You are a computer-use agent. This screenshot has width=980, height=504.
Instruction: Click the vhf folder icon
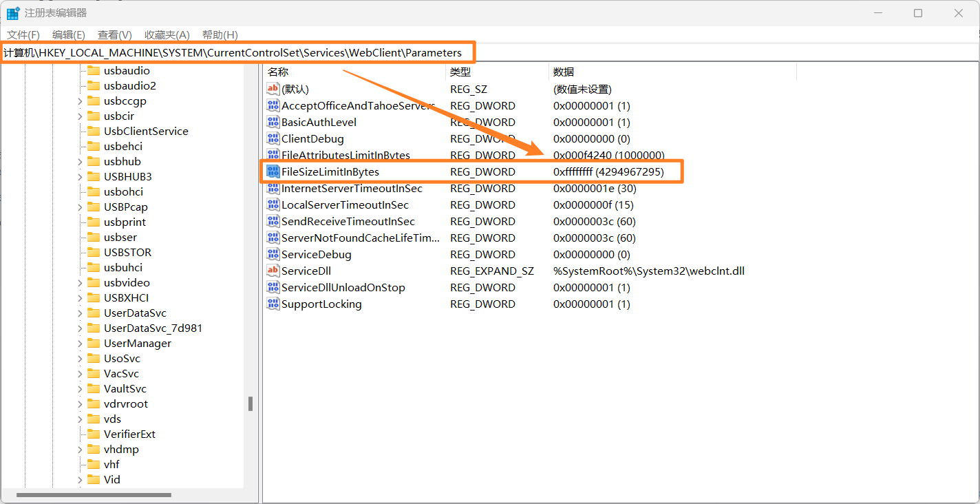click(x=94, y=464)
